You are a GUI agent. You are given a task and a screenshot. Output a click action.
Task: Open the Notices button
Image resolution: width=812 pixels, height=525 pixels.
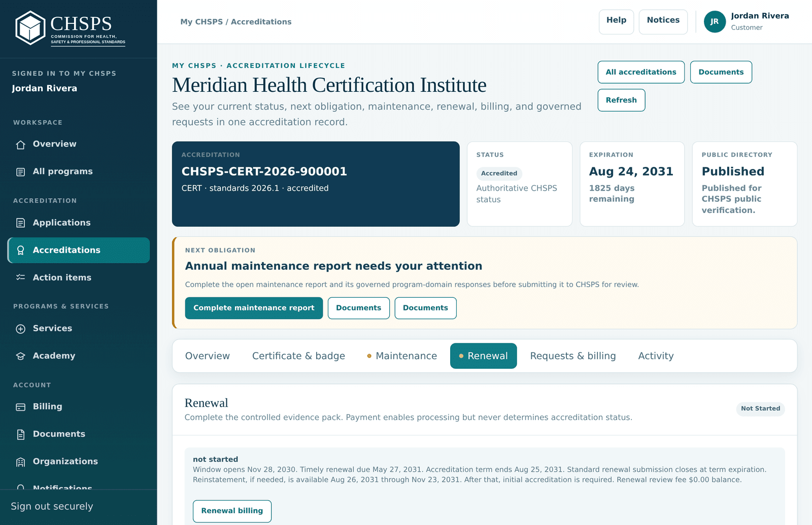pos(663,22)
